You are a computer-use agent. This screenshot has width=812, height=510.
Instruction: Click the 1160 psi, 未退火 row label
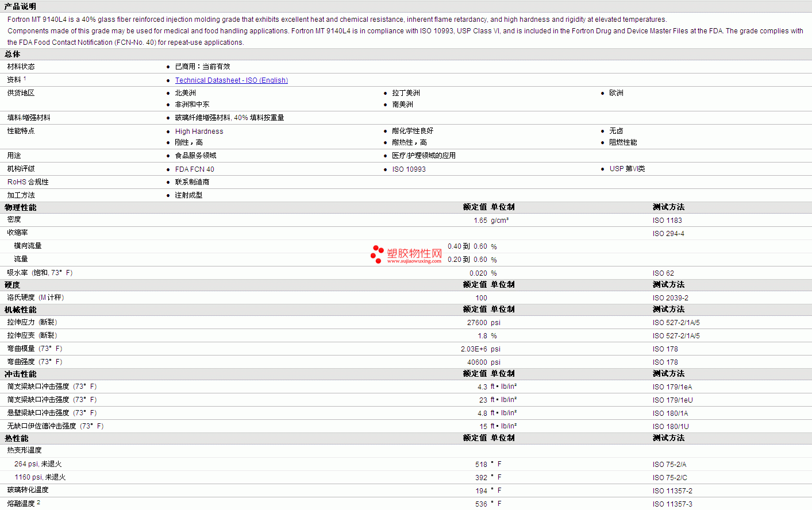tap(40, 477)
